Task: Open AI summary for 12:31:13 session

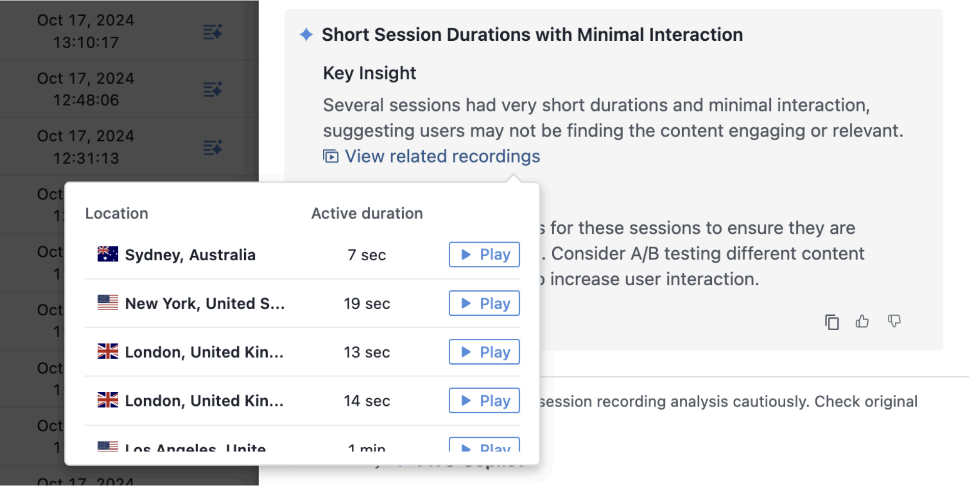Action: click(x=213, y=147)
